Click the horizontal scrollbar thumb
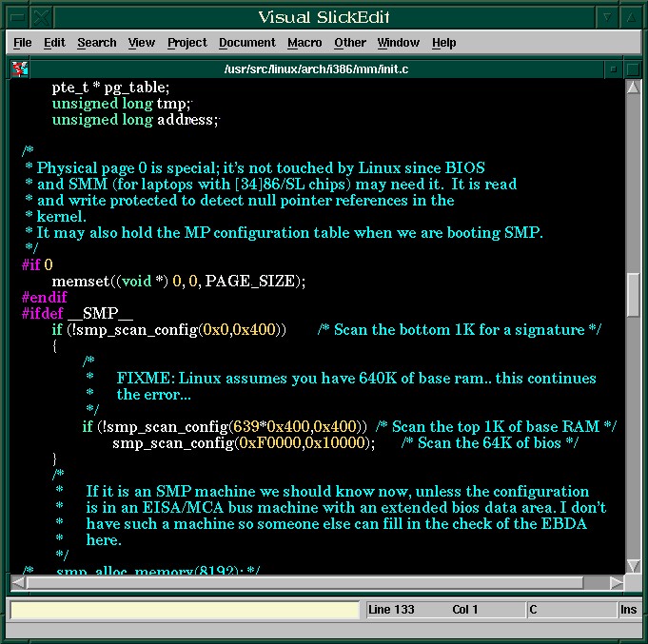This screenshot has width=648, height=644. 305,583
